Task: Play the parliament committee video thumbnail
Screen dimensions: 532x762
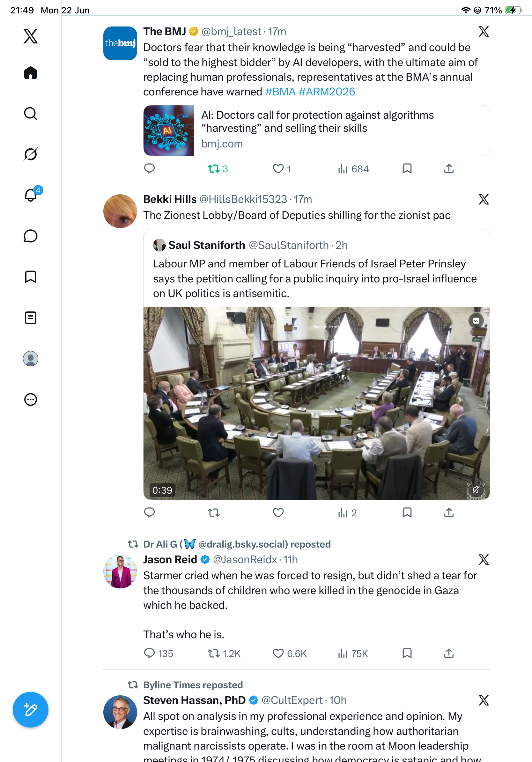Action: pos(316,403)
